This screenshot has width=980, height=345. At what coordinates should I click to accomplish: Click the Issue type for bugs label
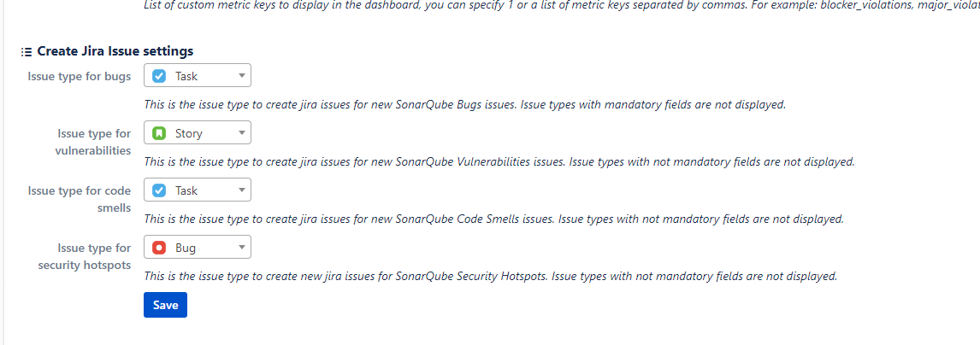coord(80,76)
